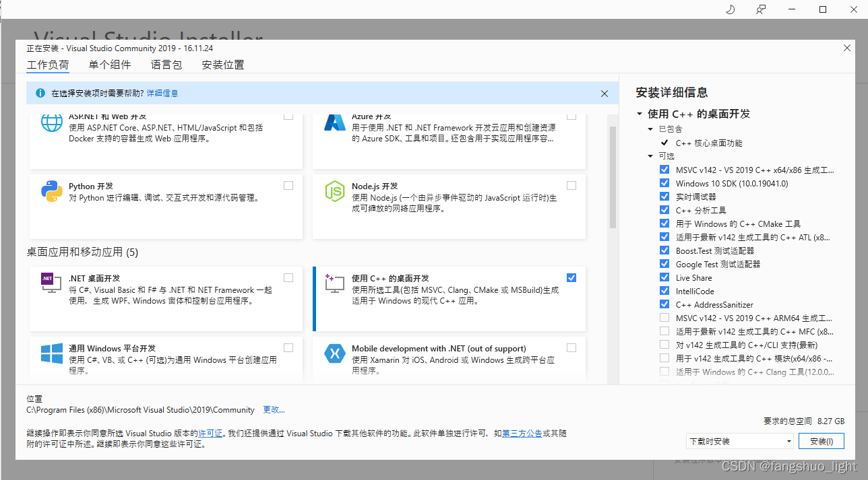
Task: Uncheck Google Test test adapter option
Action: pyautogui.click(x=665, y=264)
